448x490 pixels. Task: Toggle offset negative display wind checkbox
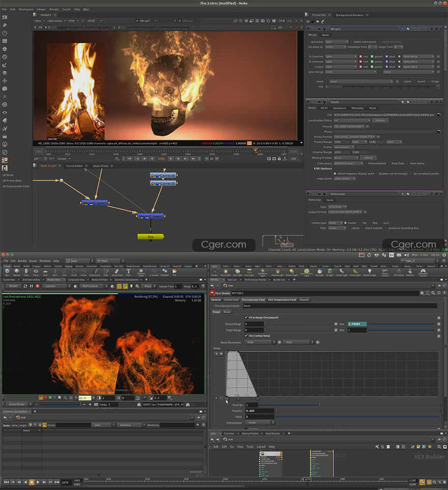(335, 174)
